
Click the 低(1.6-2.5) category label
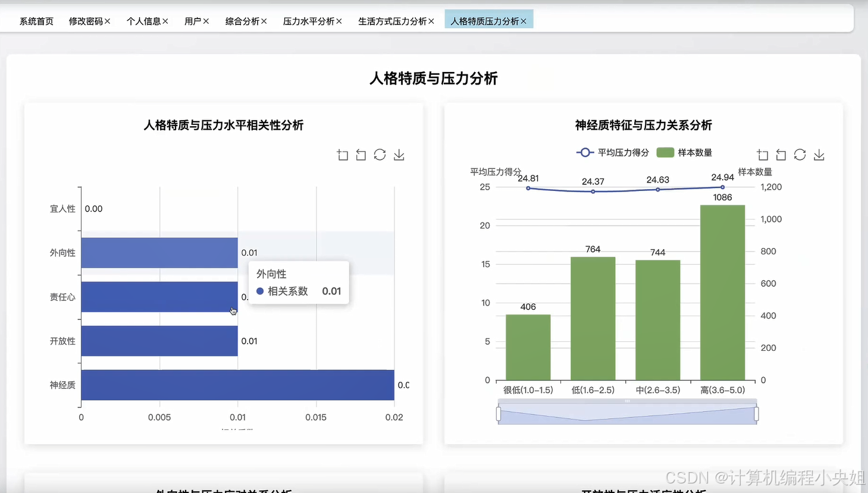[x=593, y=390]
